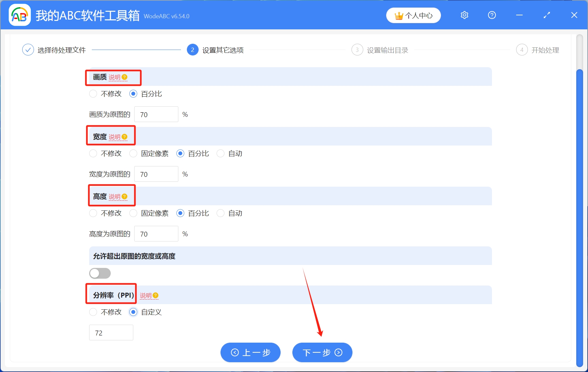Viewport: 588px width, 372px height.
Task: Click the help question mark icon
Action: coord(491,15)
